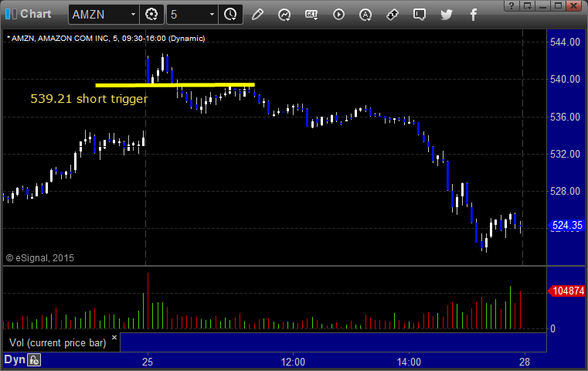Image resolution: width=588 pixels, height=371 pixels.
Task: Click the 25 date label on time axis
Action: click(148, 362)
